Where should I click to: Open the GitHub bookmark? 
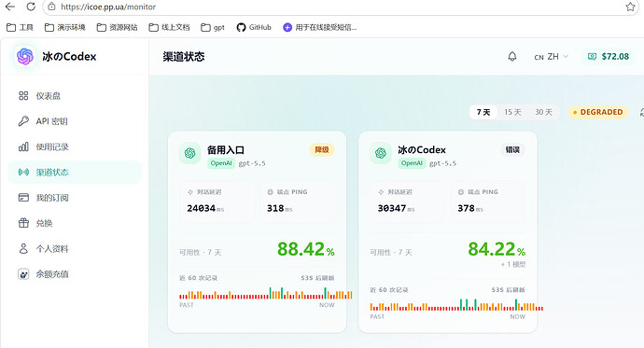254,27
